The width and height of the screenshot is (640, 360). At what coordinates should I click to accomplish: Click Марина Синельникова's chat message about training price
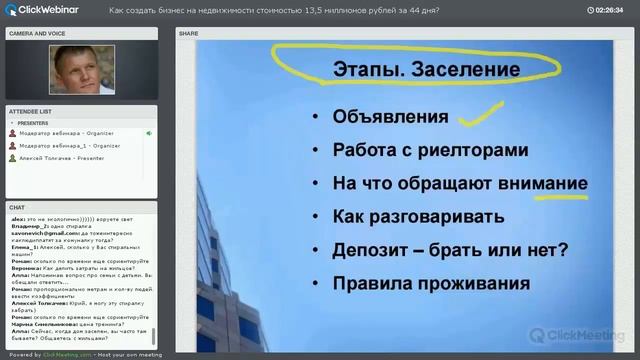(68, 324)
